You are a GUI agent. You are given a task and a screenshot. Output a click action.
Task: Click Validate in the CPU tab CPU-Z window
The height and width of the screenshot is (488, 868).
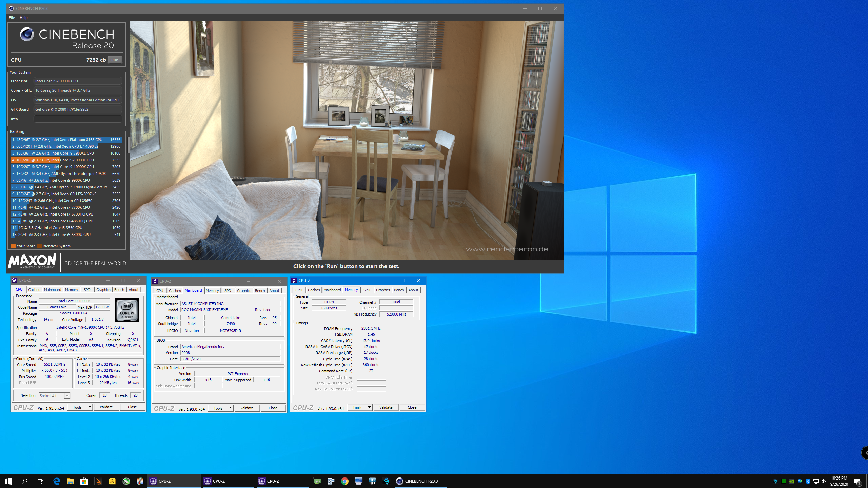coord(106,407)
